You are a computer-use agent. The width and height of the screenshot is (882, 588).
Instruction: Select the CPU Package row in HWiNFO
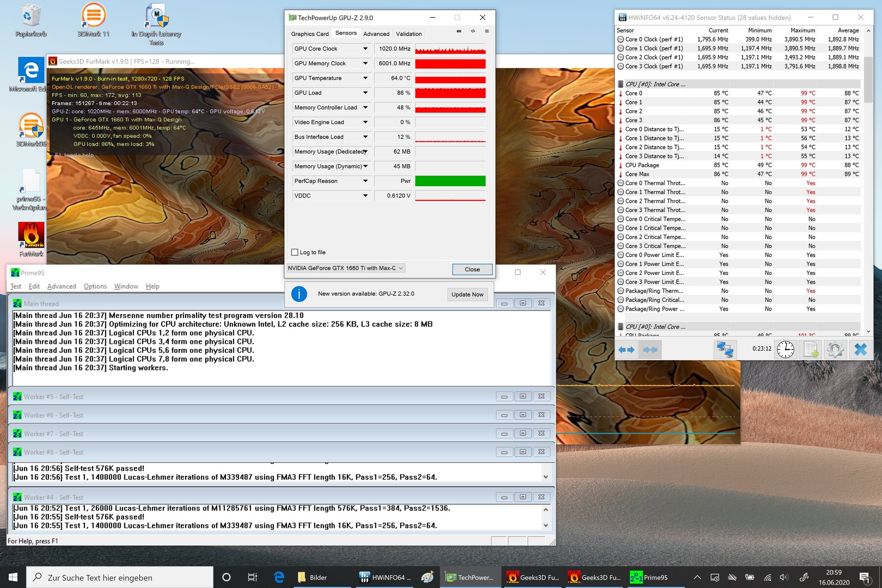point(738,165)
